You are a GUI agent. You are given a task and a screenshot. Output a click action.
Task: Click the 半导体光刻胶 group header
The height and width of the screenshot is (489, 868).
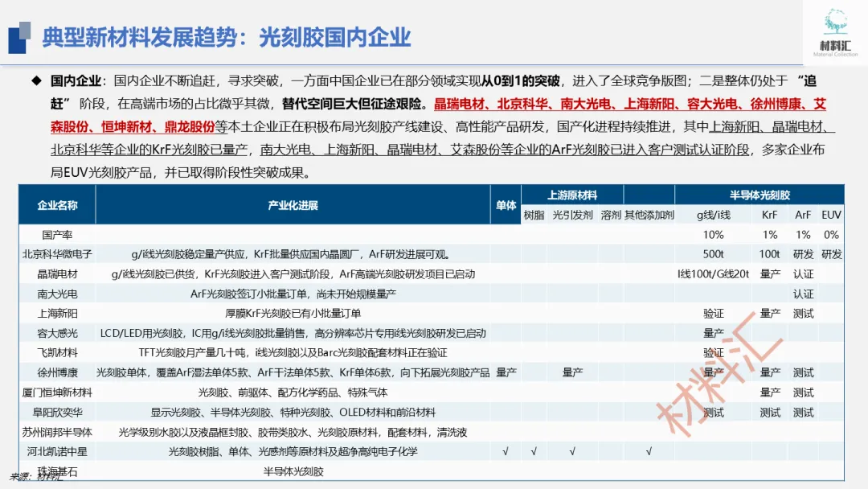click(759, 195)
